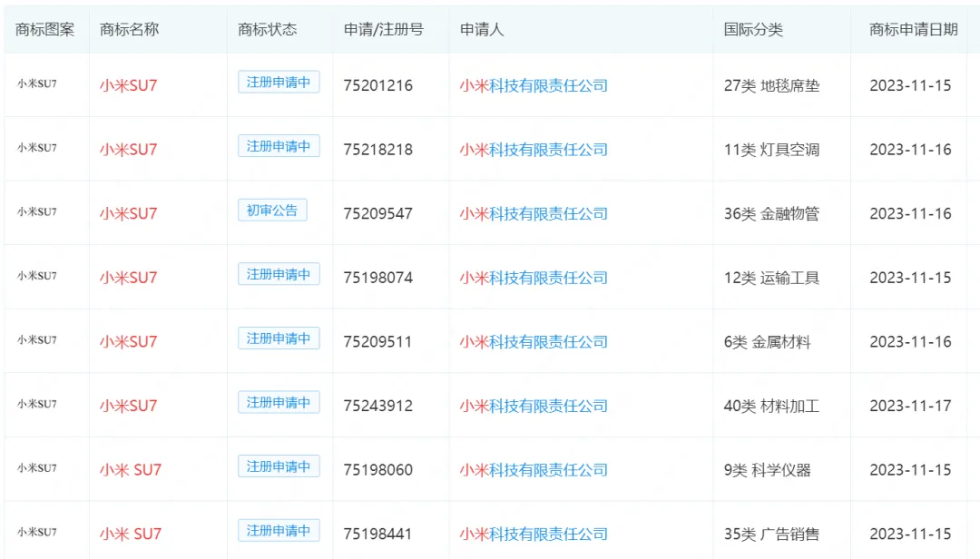980x559 pixels.
Task: Select registration number 75198060
Action: pos(378,470)
